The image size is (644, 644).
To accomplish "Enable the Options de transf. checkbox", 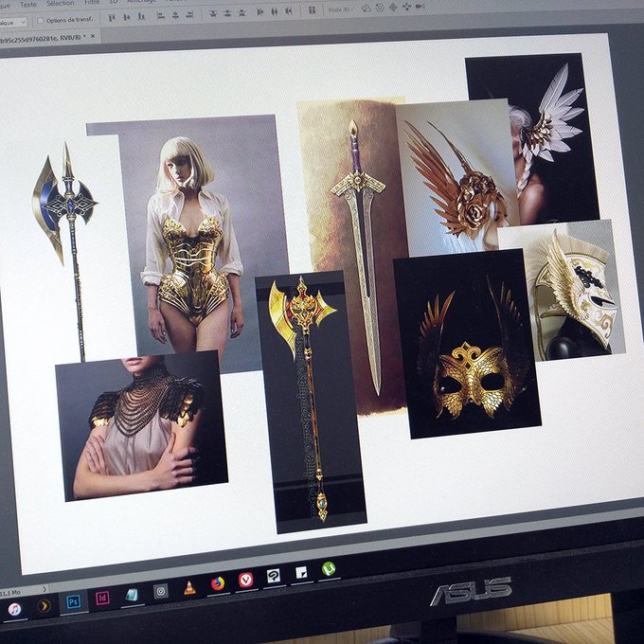I will pyautogui.click(x=41, y=21).
